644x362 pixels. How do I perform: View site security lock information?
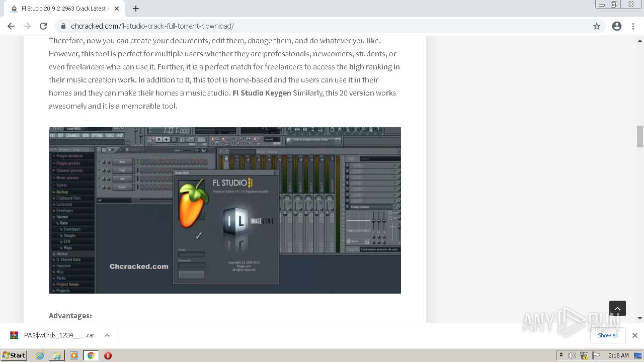coord(63,26)
